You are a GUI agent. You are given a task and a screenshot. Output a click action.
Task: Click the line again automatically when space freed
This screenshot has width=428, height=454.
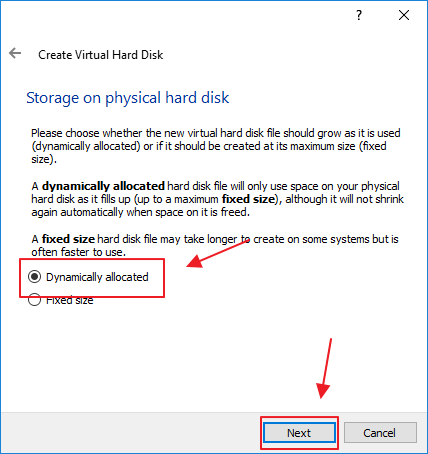click(140, 212)
